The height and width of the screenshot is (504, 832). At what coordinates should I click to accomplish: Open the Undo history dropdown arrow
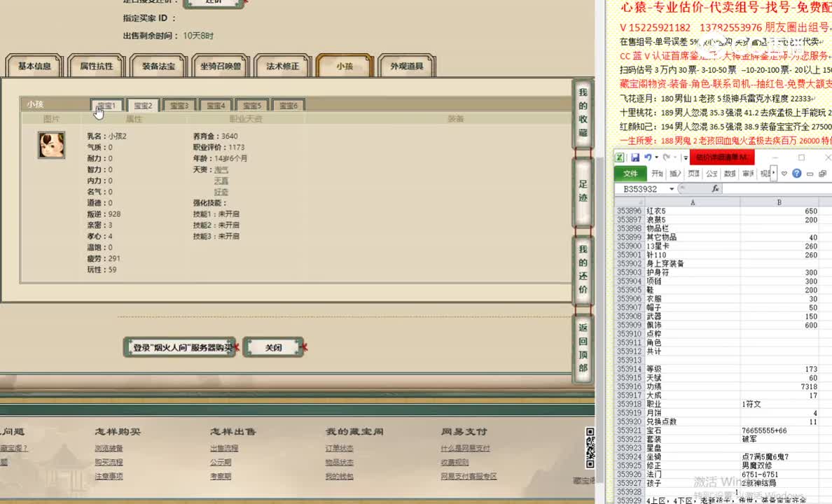(x=656, y=158)
